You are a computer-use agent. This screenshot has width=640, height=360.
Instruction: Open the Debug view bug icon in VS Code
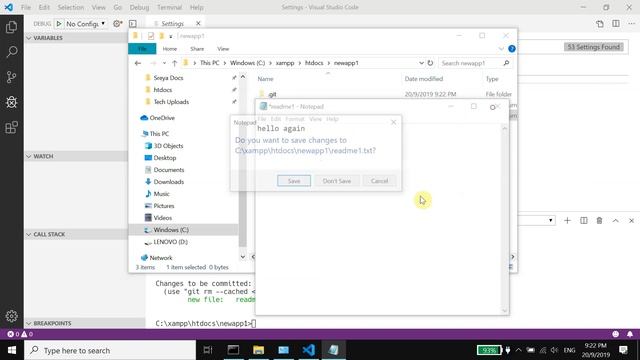point(11,102)
